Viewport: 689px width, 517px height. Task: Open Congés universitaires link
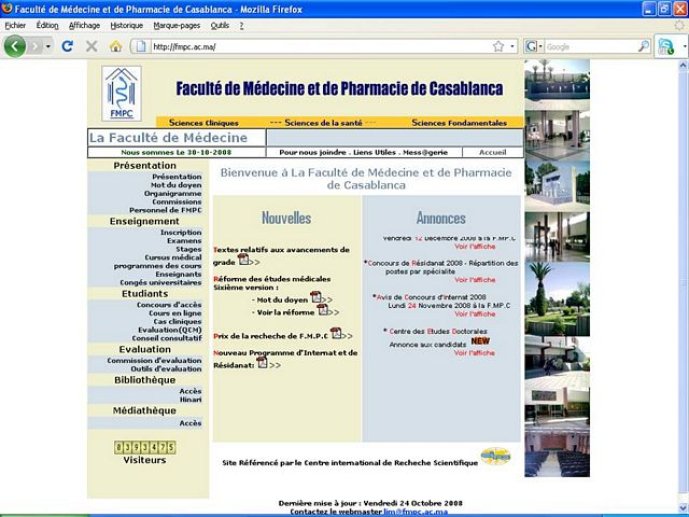tap(160, 282)
